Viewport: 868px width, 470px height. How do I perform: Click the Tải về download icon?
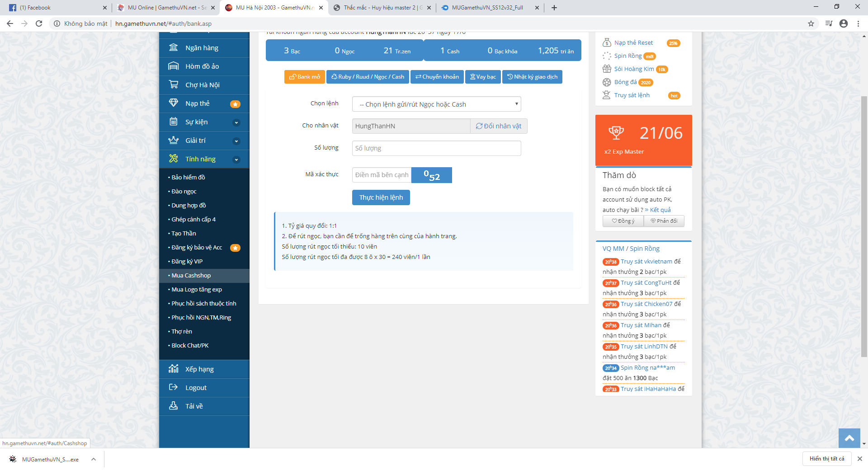point(173,406)
